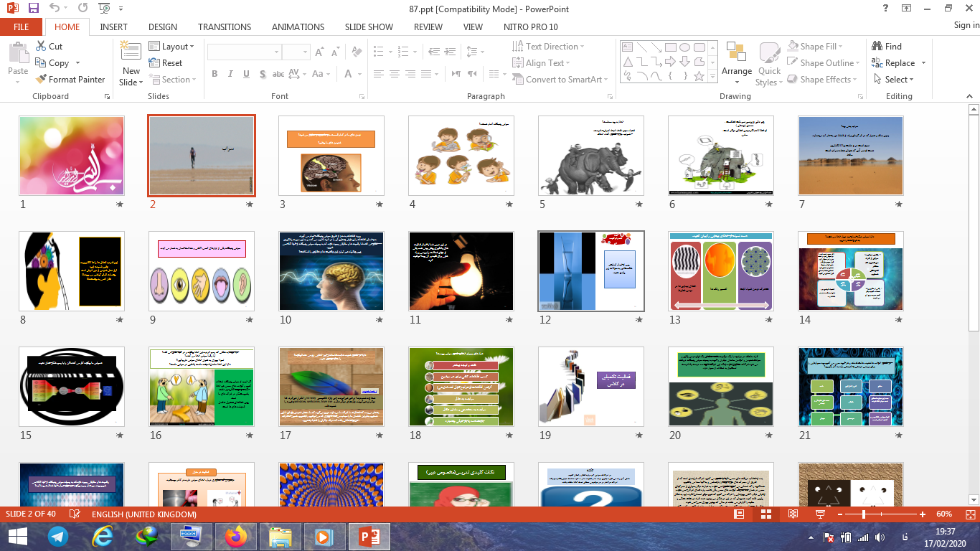Open the Replace dropdown arrow
The image size is (980, 551).
click(923, 63)
